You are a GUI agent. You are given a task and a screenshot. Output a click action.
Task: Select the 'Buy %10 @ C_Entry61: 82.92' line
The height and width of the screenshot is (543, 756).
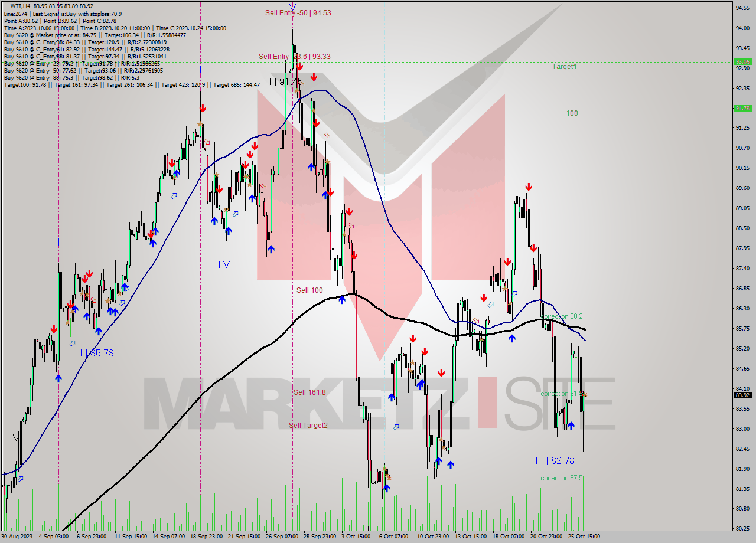pos(87,49)
